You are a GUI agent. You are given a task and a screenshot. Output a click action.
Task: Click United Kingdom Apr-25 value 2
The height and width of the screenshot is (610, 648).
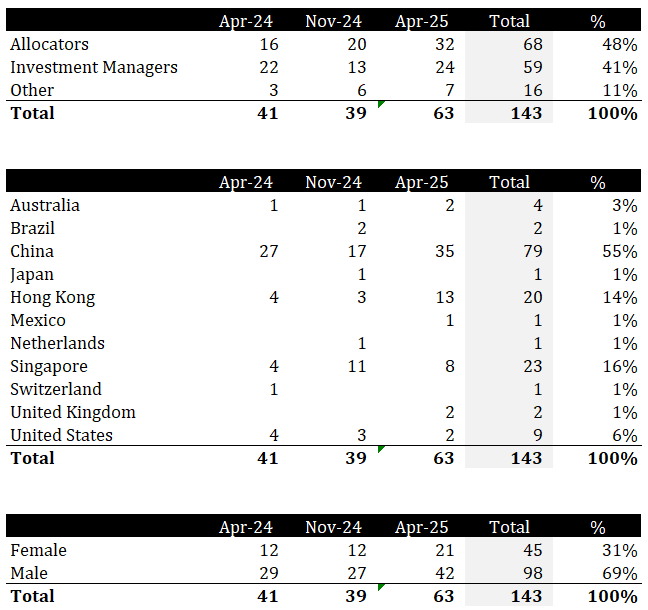coord(450,412)
